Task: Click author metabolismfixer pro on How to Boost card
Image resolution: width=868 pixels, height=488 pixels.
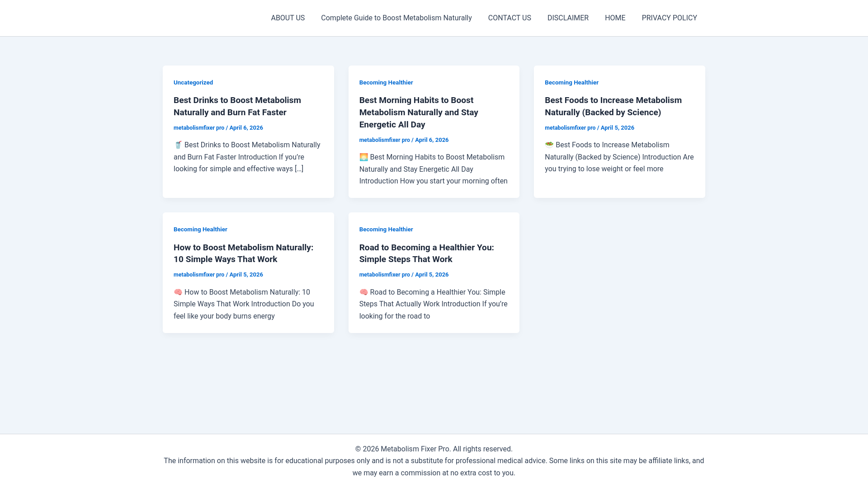Action: tap(199, 275)
